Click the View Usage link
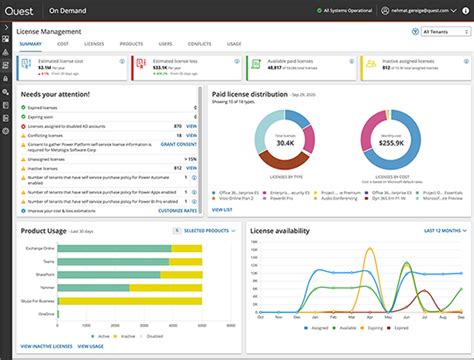The width and height of the screenshot is (474, 360). (x=90, y=346)
